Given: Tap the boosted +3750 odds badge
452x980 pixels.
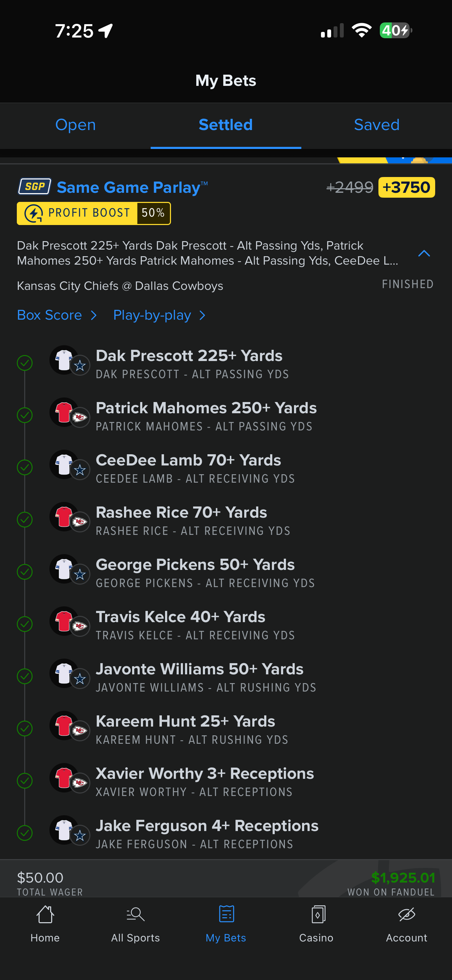Looking at the screenshot, I should [406, 187].
